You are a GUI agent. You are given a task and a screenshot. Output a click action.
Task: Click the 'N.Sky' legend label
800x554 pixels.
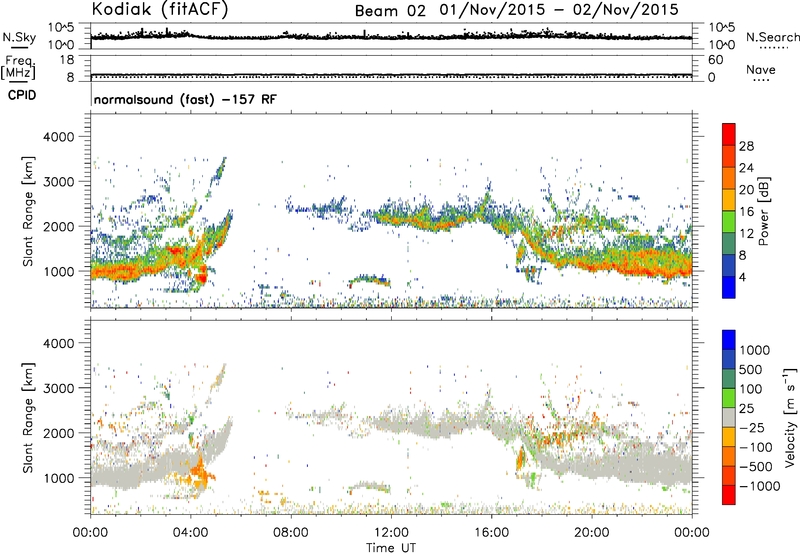point(19,37)
